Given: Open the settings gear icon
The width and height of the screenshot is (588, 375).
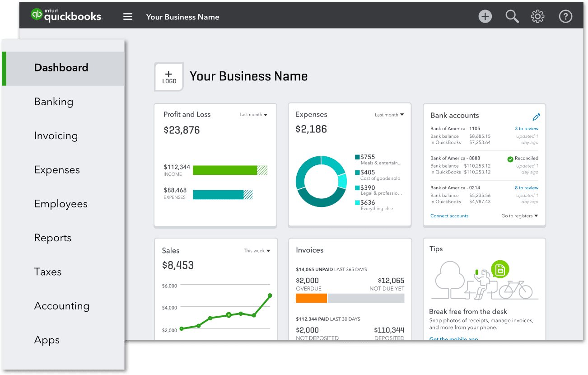Looking at the screenshot, I should tap(537, 16).
